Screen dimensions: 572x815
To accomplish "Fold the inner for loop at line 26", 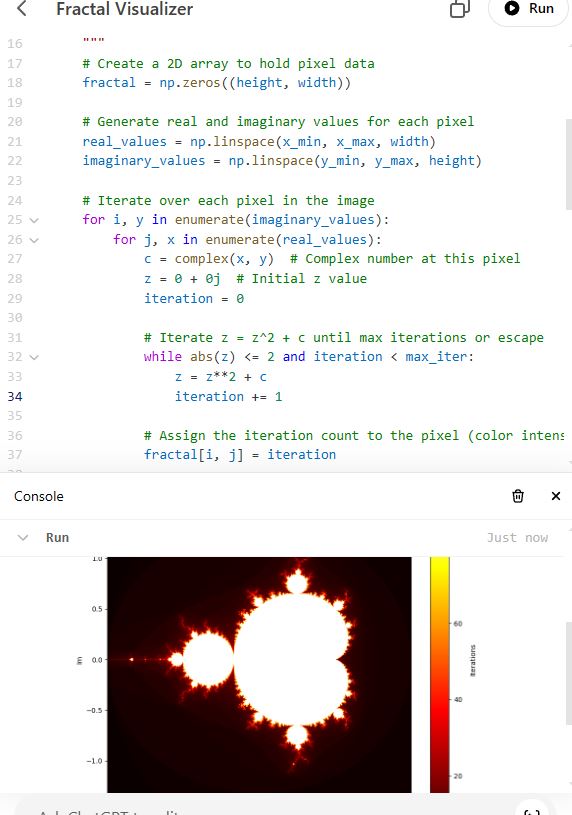I will [x=34, y=240].
